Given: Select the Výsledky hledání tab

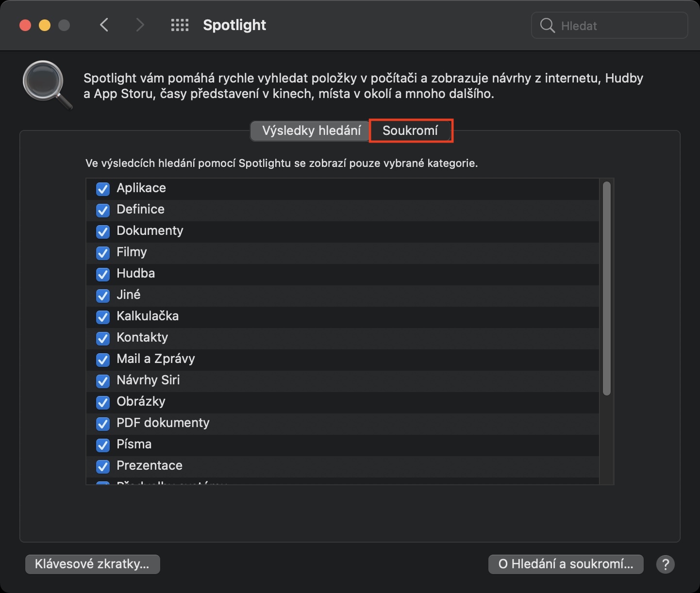Looking at the screenshot, I should pos(311,131).
